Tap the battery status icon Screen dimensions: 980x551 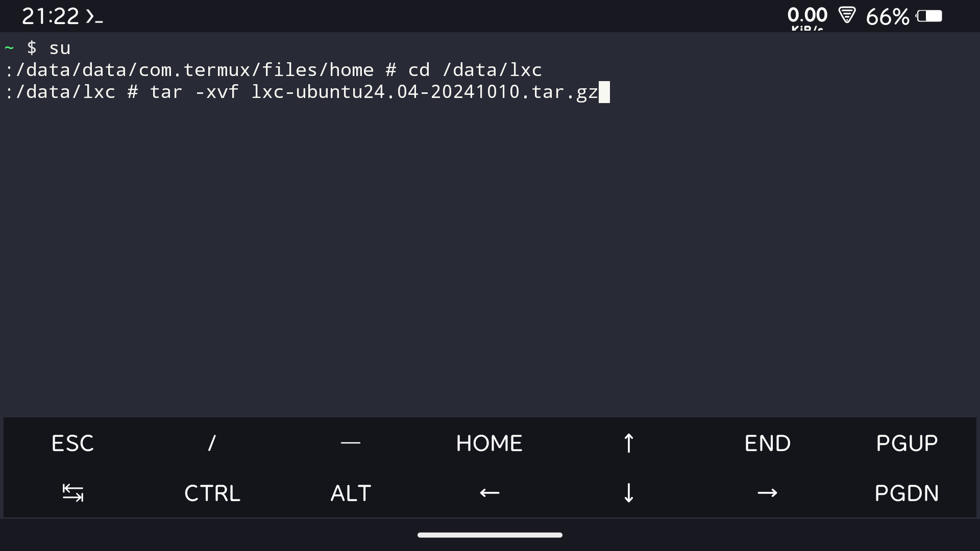pos(929,17)
